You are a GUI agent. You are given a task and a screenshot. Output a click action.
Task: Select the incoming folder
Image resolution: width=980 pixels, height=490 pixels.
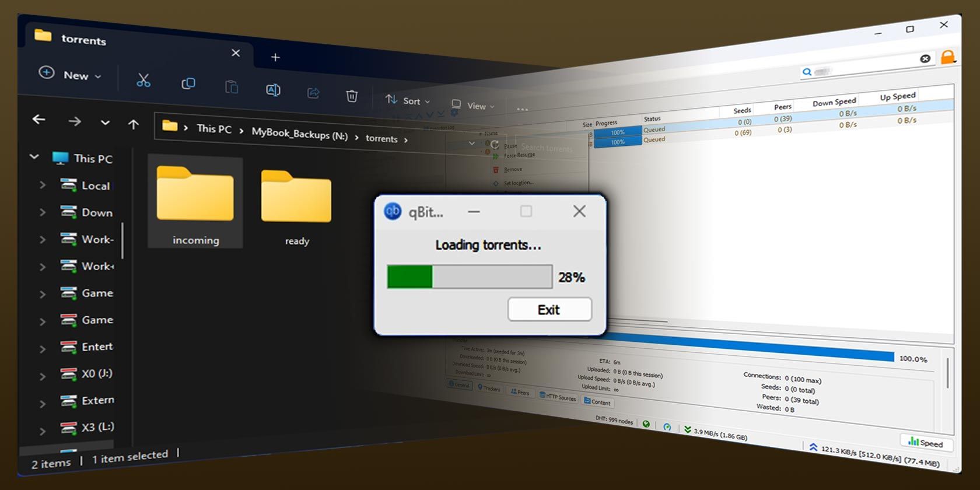(x=195, y=202)
